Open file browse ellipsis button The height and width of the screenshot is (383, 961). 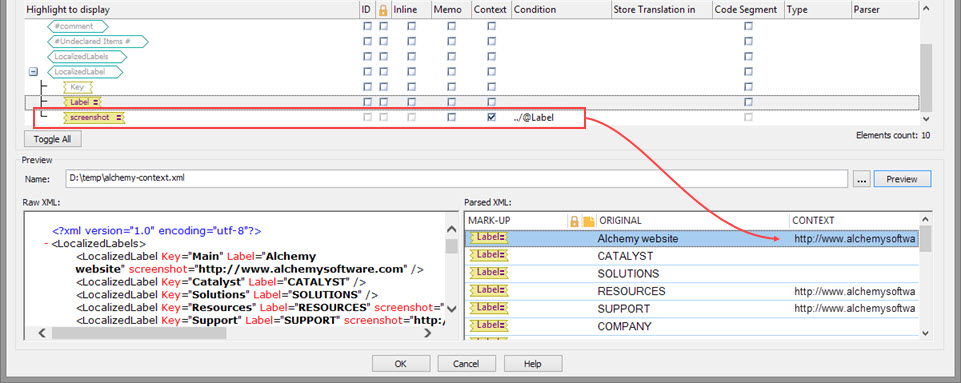coord(862,179)
